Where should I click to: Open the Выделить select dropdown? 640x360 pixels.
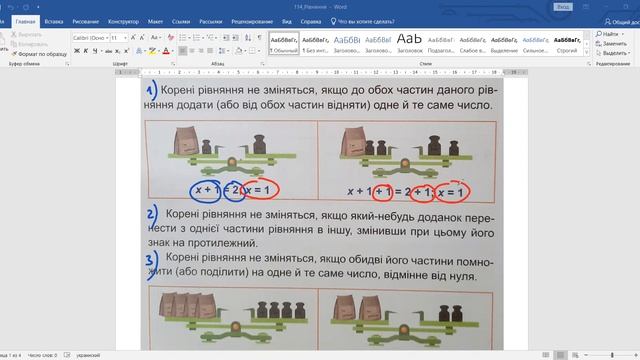pyautogui.click(x=613, y=53)
